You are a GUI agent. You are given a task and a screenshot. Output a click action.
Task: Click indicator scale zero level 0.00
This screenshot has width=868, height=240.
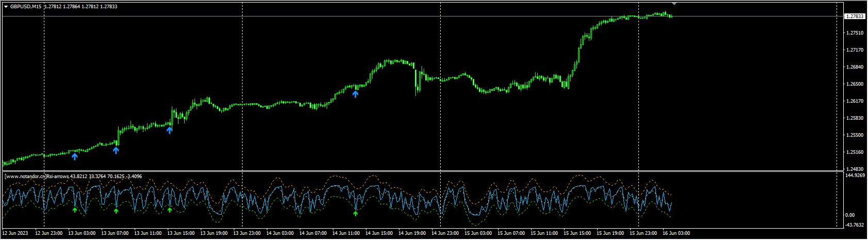pos(850,215)
